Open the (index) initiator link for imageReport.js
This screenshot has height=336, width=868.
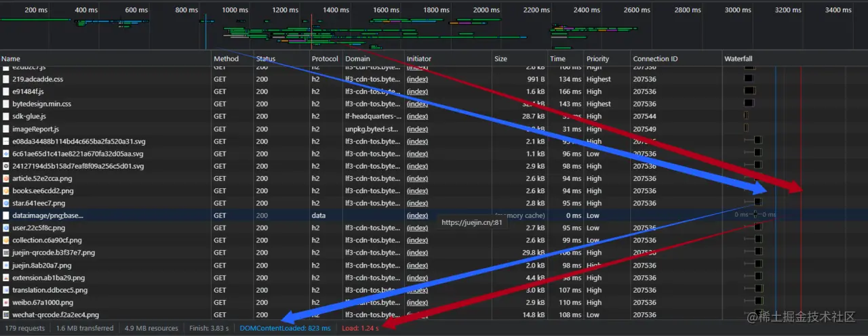pos(417,129)
